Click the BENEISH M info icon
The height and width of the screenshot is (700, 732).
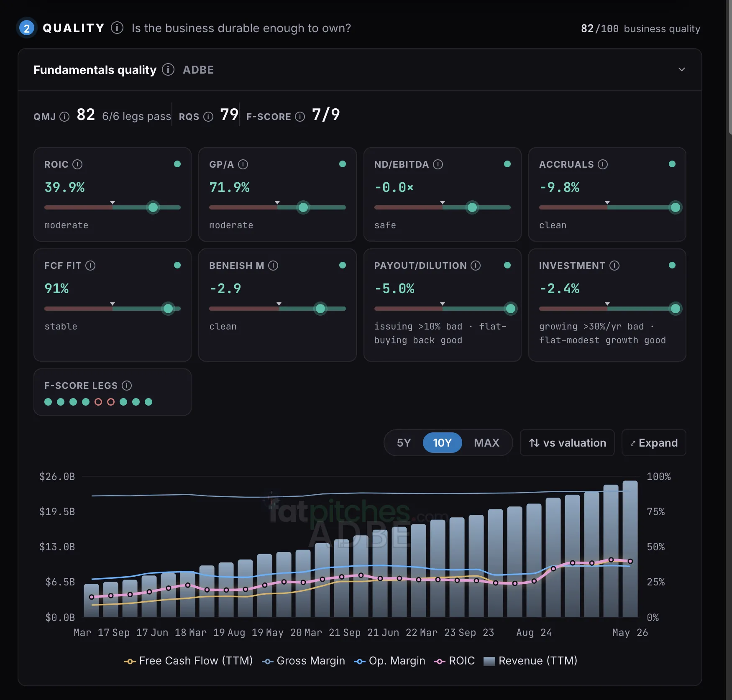click(273, 266)
